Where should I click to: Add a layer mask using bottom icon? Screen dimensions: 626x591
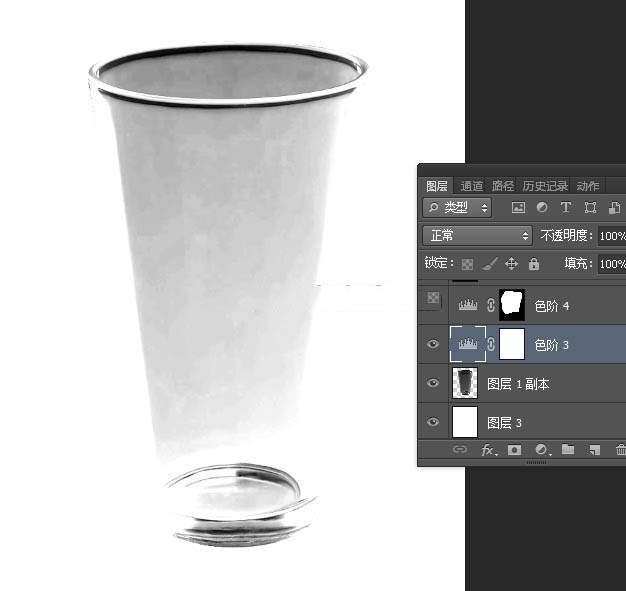point(515,450)
